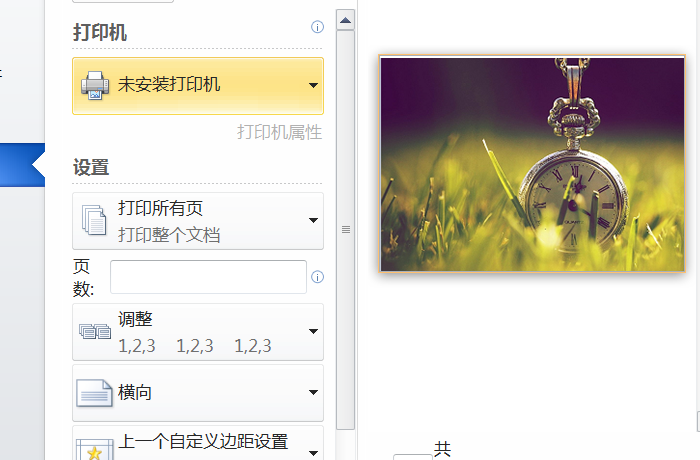Expand 上一个自定义边距设置 dropdown arrow
The width and height of the screenshot is (700, 460).
tap(313, 453)
